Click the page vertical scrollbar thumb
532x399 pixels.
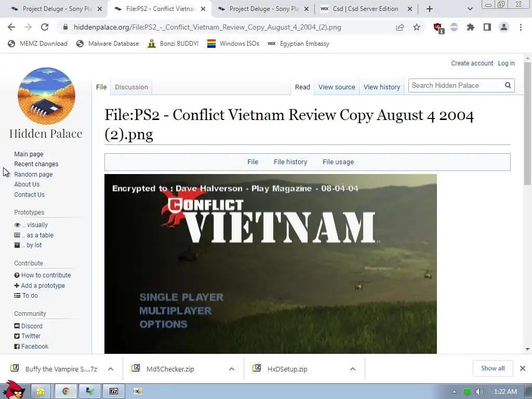coord(527,124)
